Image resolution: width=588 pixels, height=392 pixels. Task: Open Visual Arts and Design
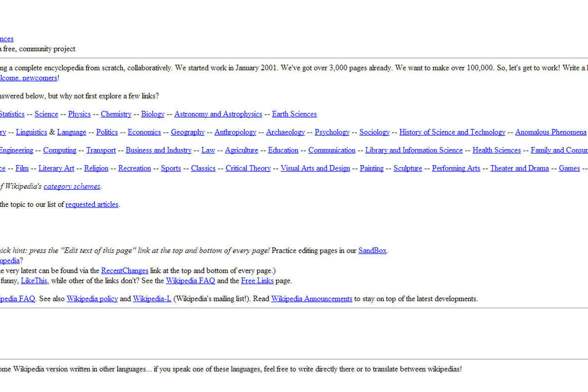click(x=315, y=168)
